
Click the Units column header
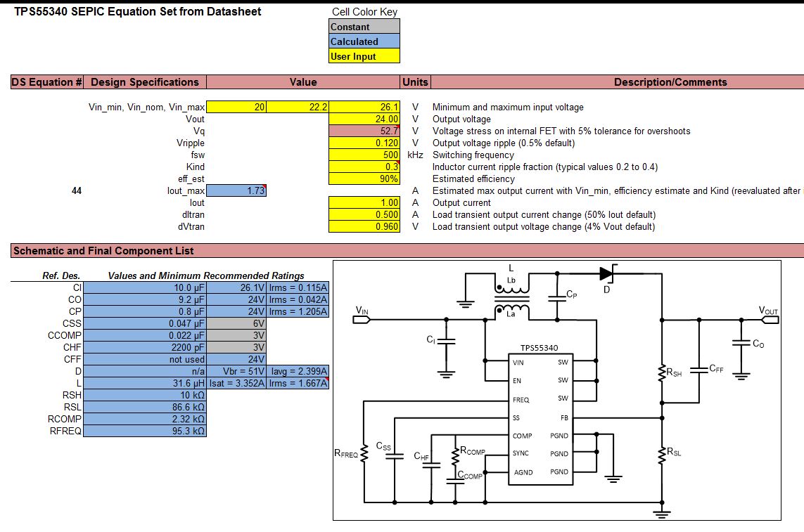(415, 82)
